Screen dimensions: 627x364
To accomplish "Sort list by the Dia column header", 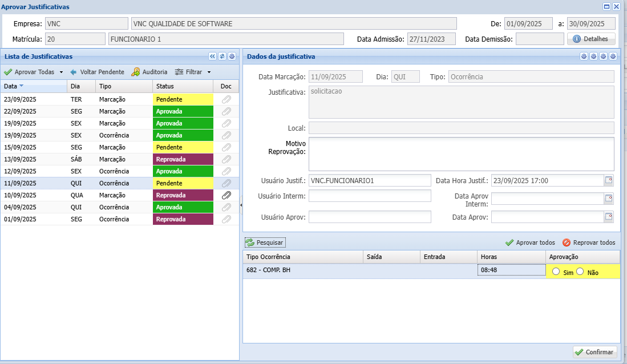I will click(x=81, y=86).
